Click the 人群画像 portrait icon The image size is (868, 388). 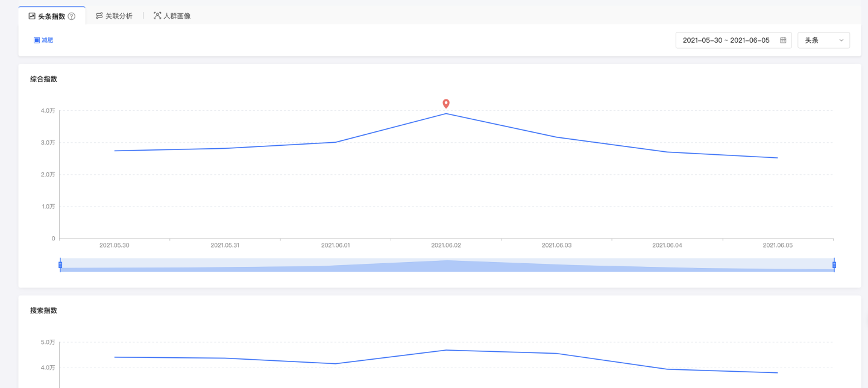157,16
